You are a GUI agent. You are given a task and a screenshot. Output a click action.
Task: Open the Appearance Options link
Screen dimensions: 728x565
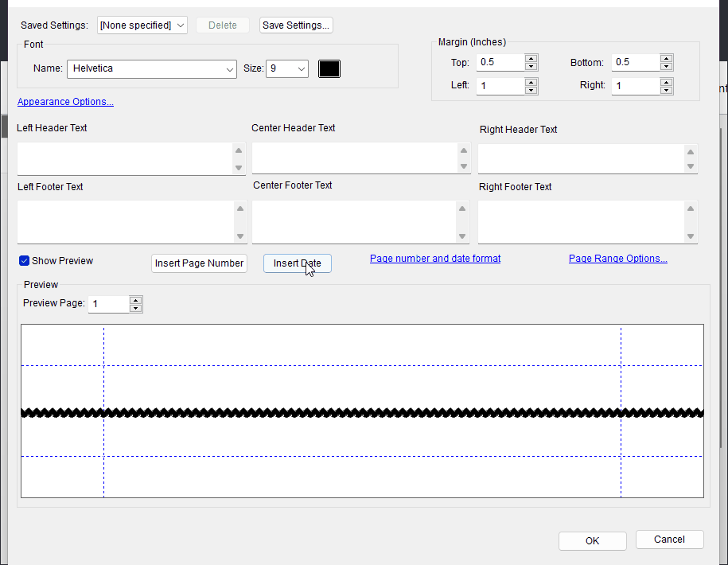click(65, 102)
